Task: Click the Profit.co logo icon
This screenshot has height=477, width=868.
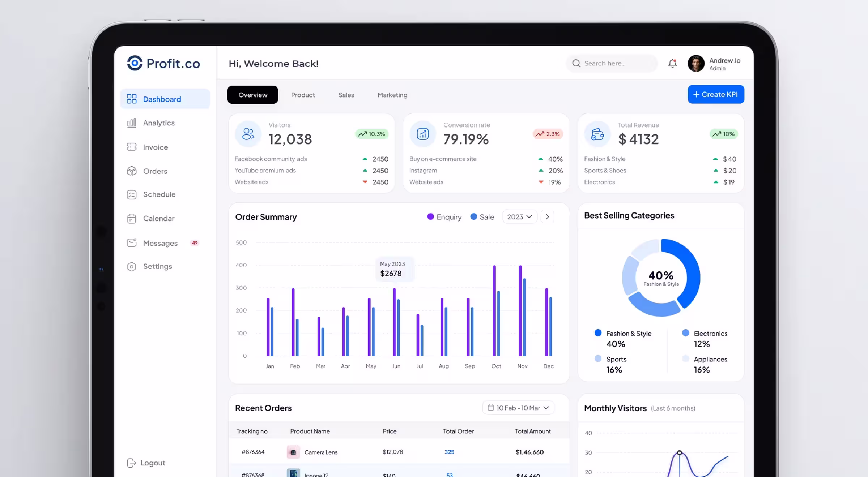Action: [135, 63]
